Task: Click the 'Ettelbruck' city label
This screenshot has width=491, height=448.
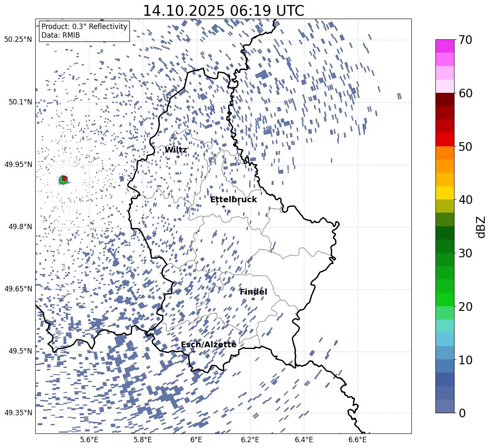Action: (x=233, y=200)
